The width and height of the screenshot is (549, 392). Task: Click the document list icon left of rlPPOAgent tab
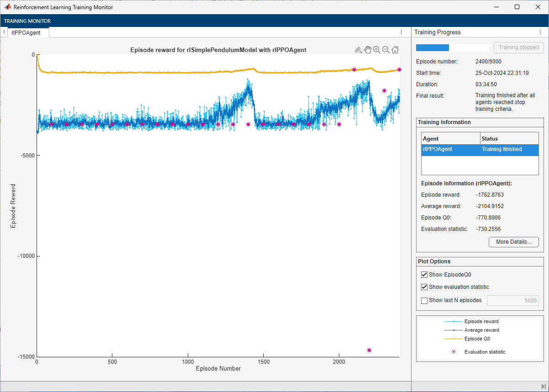[4, 32]
